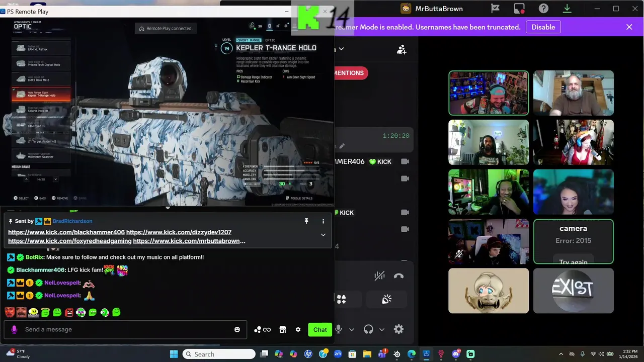
Task: Disconnect from the Discord voice call
Action: click(x=398, y=276)
